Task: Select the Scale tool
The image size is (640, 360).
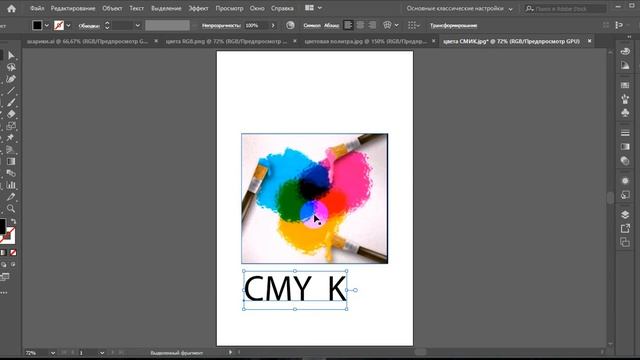Action: (x=11, y=126)
